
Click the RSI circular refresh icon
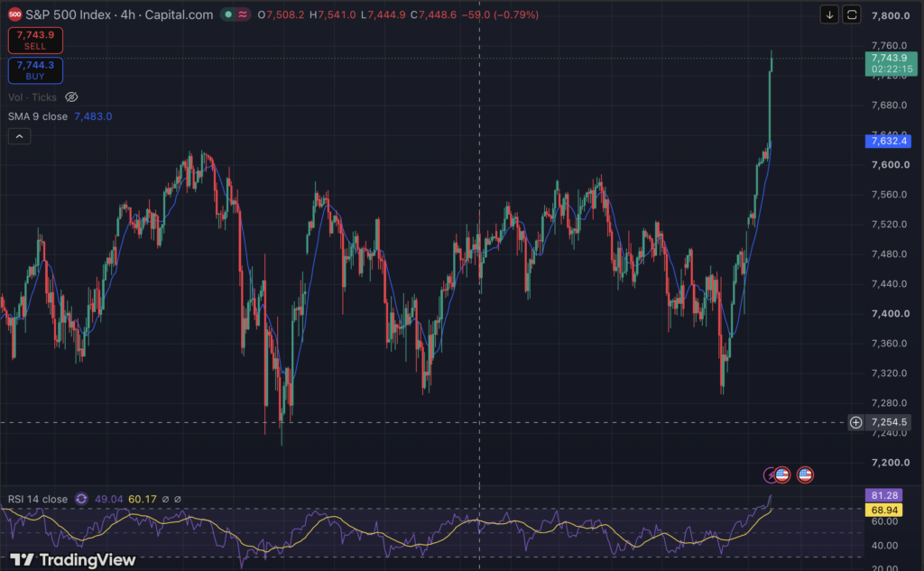81,499
